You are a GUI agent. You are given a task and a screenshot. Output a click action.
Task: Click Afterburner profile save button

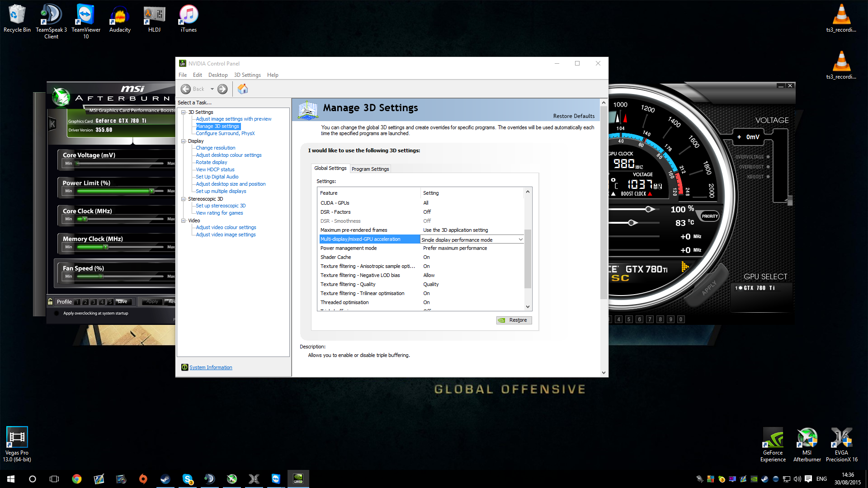click(x=123, y=301)
